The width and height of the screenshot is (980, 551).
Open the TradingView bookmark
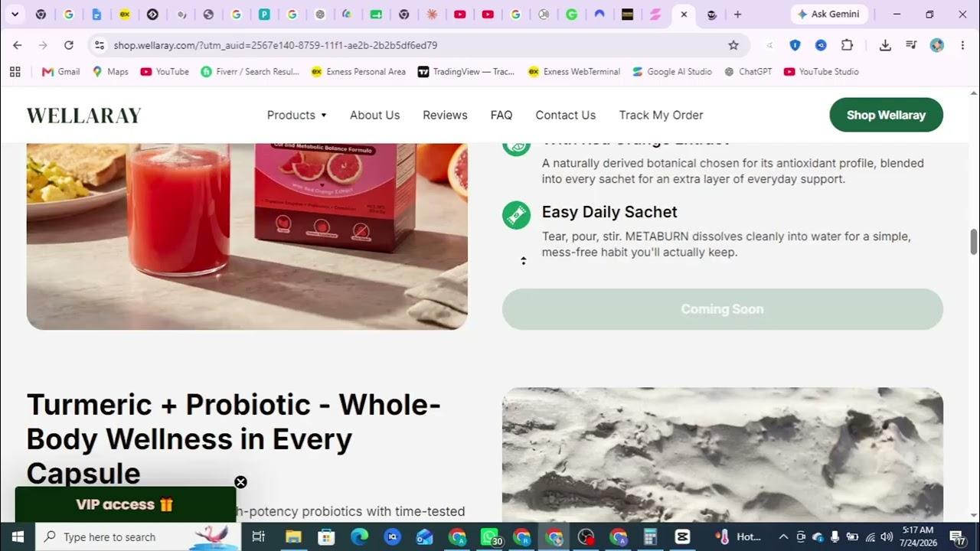pyautogui.click(x=466, y=72)
